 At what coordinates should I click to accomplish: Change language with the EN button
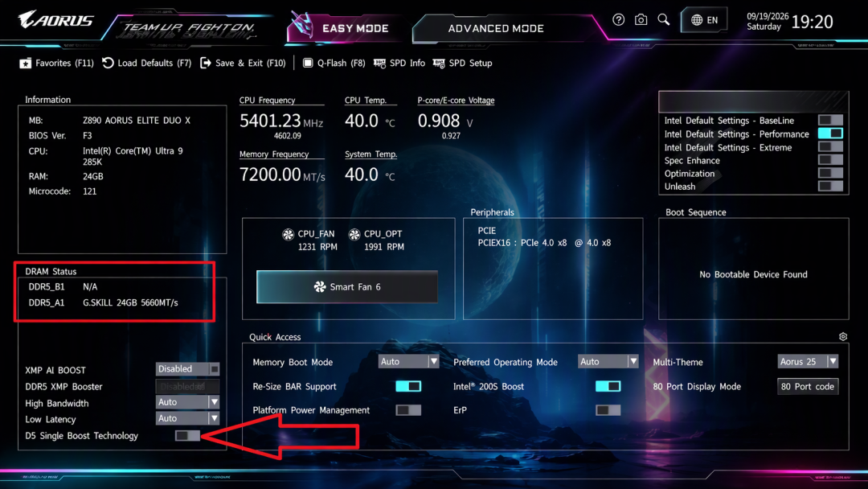(704, 20)
